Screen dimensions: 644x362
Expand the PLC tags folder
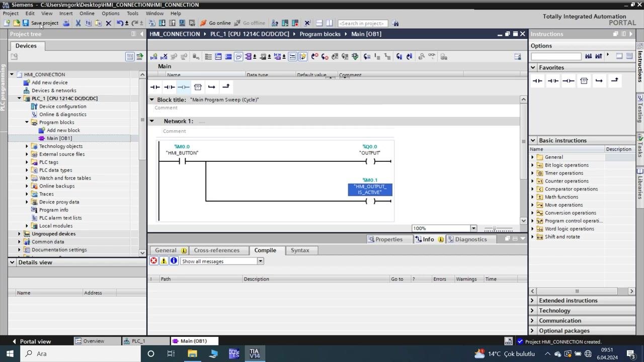(x=27, y=162)
